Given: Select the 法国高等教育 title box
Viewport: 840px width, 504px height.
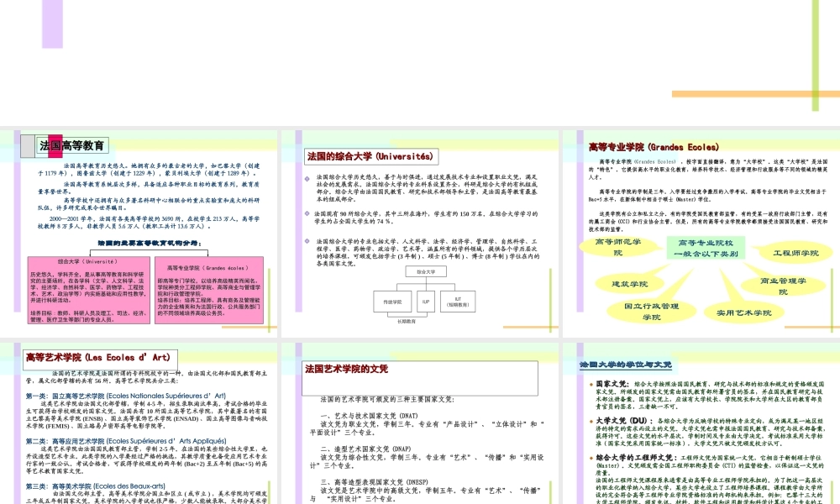Looking at the screenshot, I should click(x=71, y=143).
